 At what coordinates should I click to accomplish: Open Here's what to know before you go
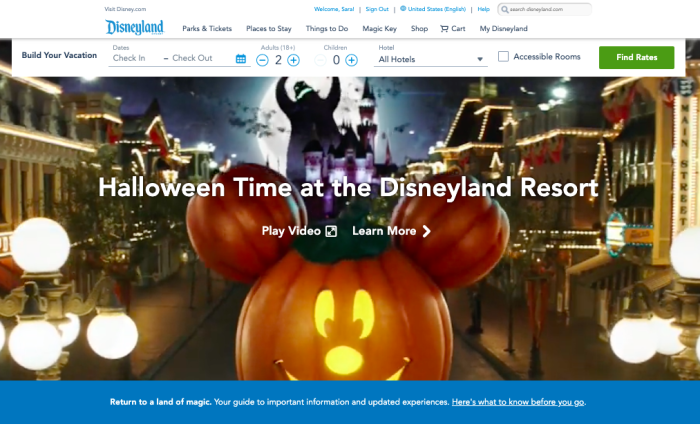tap(518, 402)
